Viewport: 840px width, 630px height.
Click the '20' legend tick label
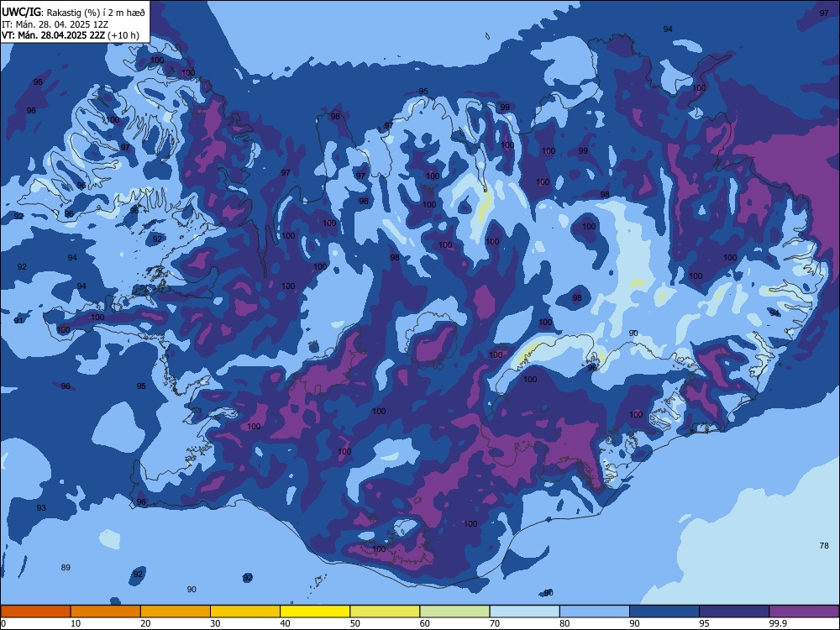[145, 623]
